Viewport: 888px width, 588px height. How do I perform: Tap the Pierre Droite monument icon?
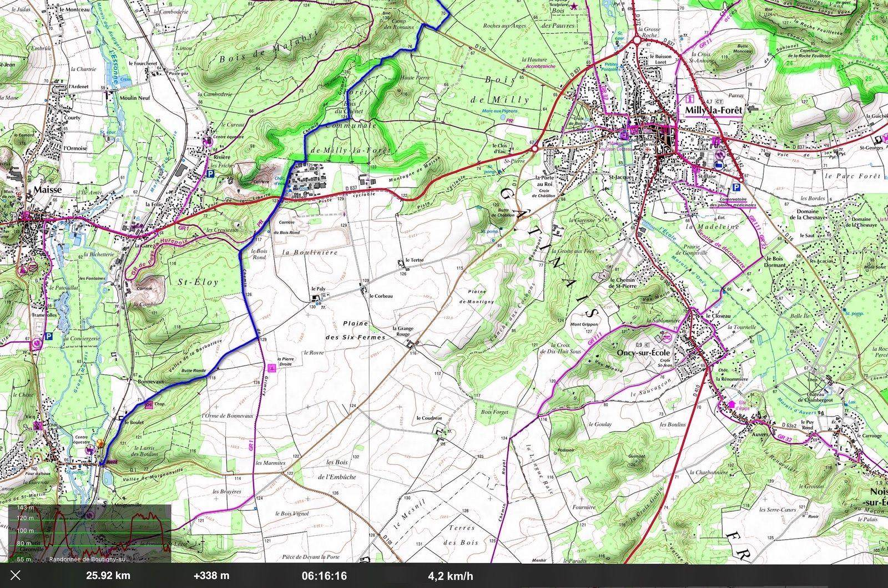tap(271, 368)
